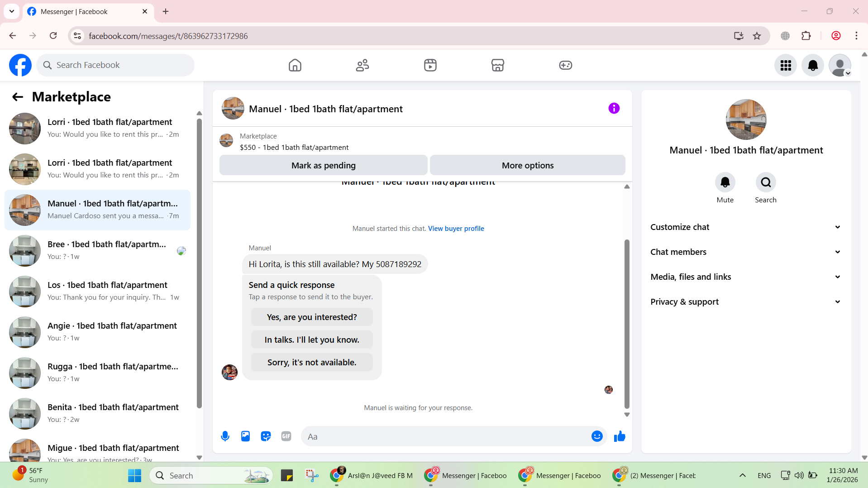Open Bree 1bed 1bath conversation

(x=97, y=251)
